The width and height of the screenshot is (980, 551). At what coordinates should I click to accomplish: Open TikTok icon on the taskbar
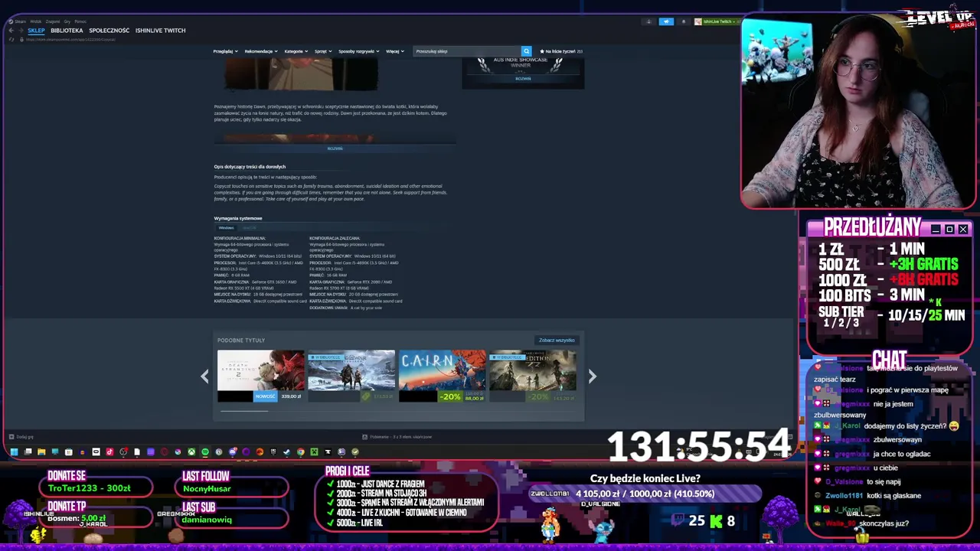click(109, 452)
